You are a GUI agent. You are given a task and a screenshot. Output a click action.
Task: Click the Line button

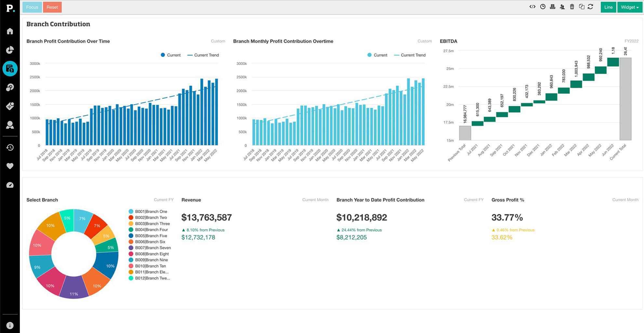pos(608,7)
